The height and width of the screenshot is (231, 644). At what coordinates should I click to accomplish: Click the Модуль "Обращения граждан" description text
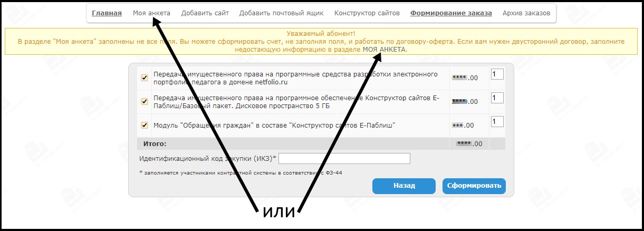pyautogui.click(x=274, y=125)
